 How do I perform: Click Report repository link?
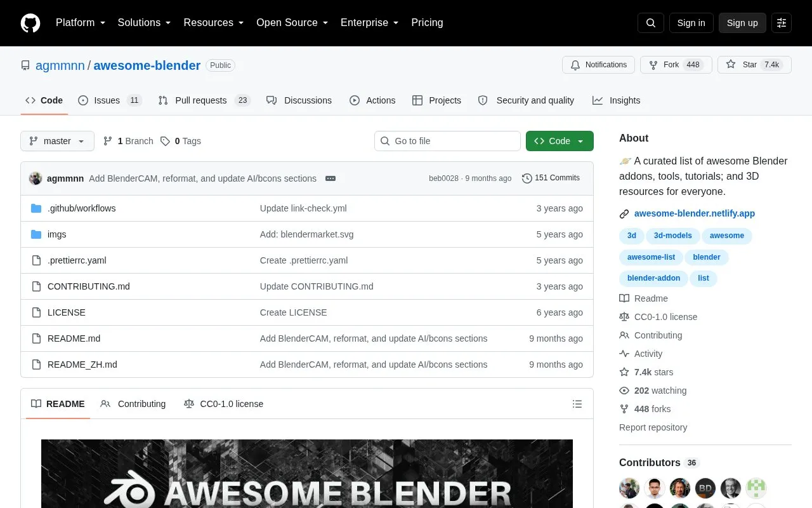(653, 427)
